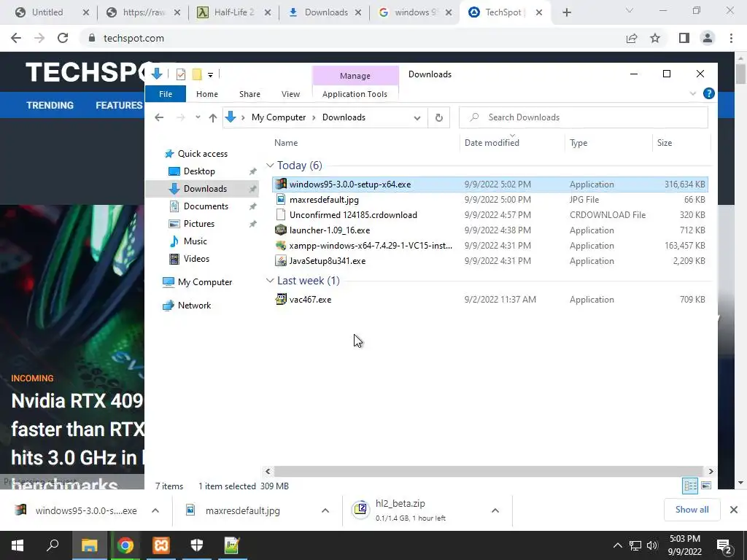Bookmark this page with star icon
Viewport: 747px width, 560px height.
click(x=655, y=38)
